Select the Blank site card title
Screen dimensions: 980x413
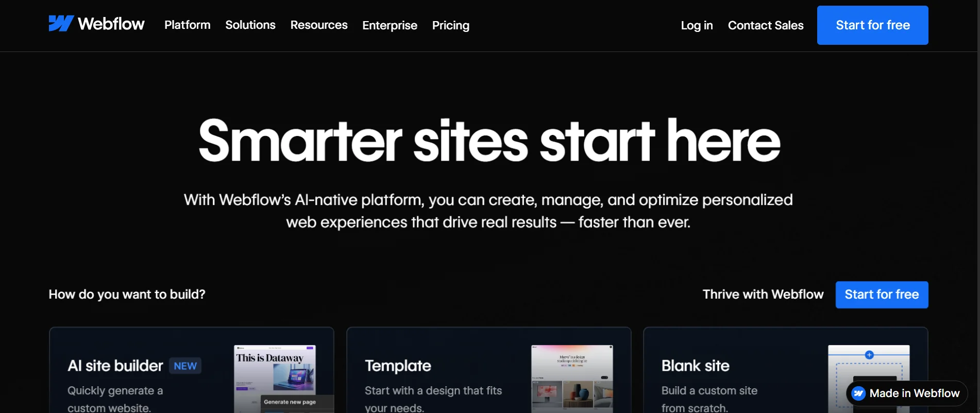coord(696,366)
